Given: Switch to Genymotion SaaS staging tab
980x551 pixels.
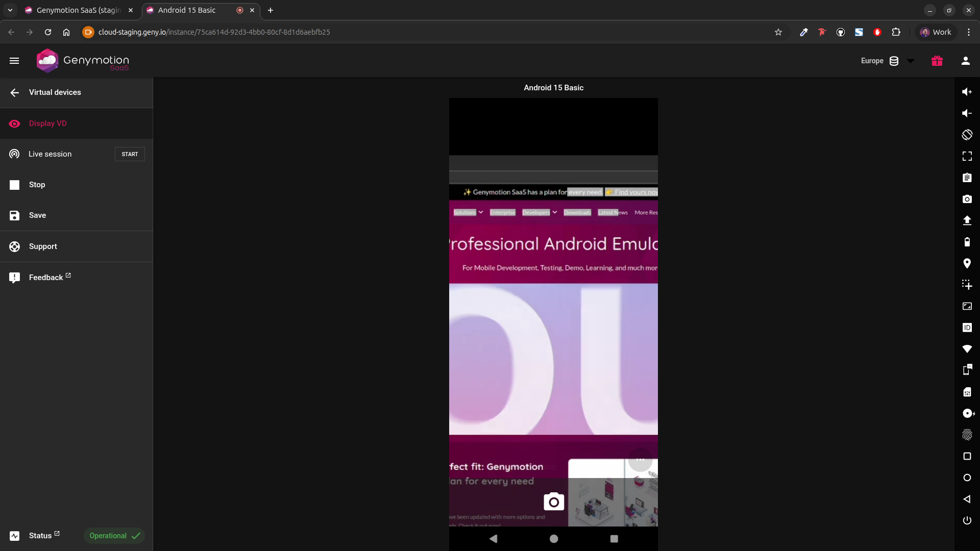Looking at the screenshot, I should pos(80,10).
